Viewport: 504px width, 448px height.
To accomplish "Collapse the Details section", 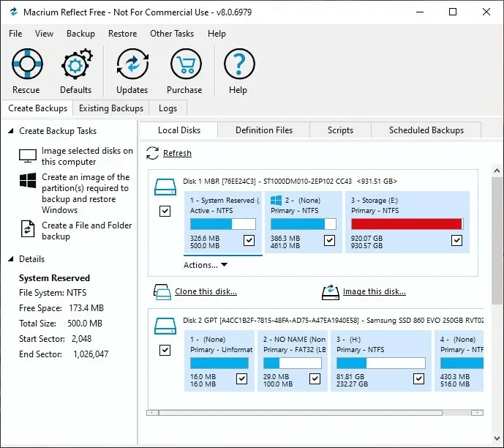I will point(11,259).
